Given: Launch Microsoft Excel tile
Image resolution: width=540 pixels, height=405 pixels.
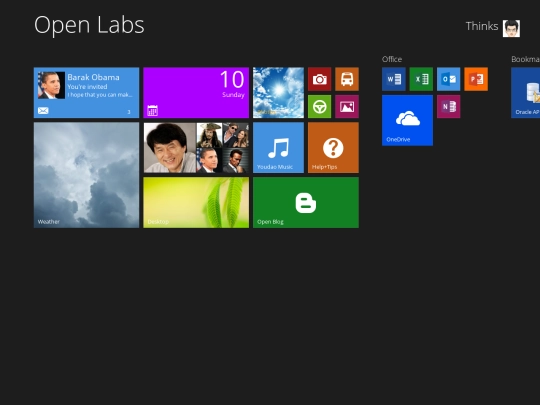Looking at the screenshot, I should tap(421, 79).
